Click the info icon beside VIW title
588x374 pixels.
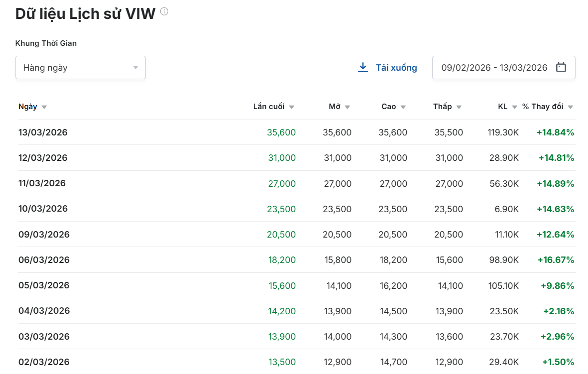point(164,12)
